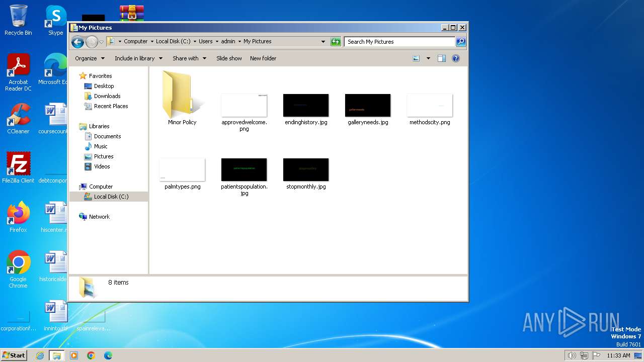Click the Acrobat Reader DC desktop icon
Image resolution: width=644 pixels, height=362 pixels.
point(18,72)
